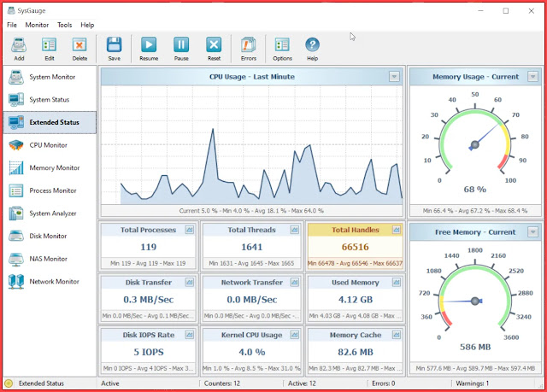Open Memory Monitor from the sidebar
Screen dimensions: 547x392
tap(50, 168)
